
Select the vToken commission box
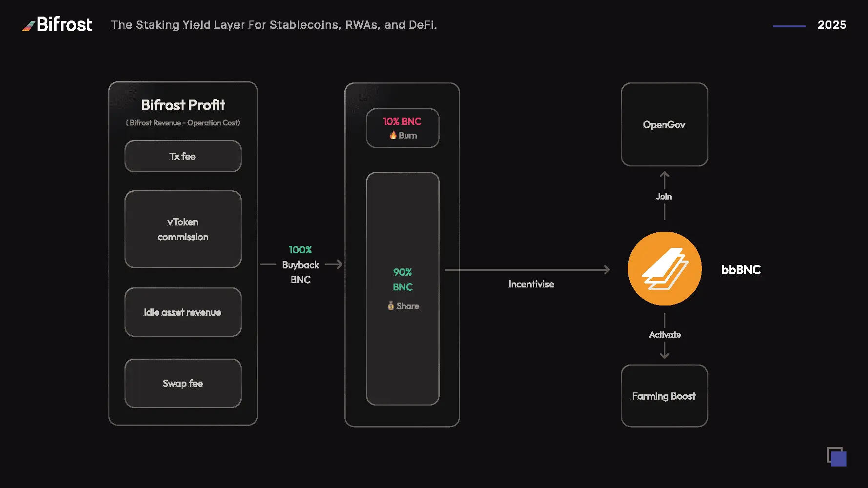183,229
